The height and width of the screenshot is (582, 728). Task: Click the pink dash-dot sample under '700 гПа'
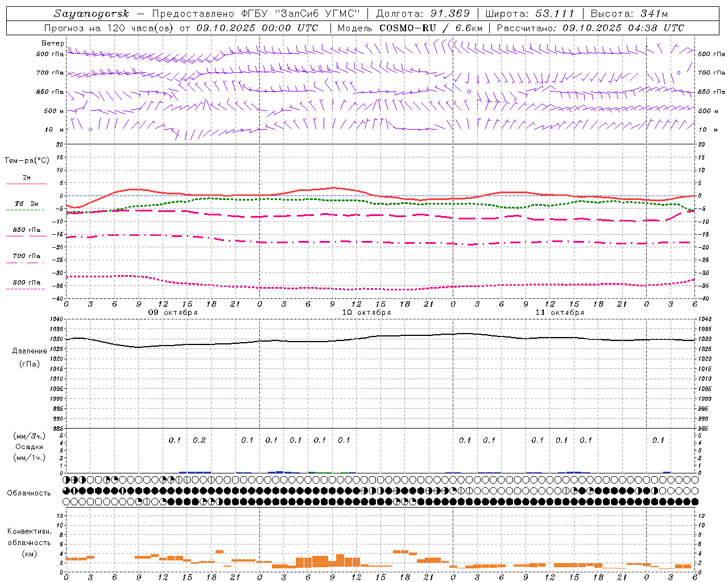pos(26,263)
